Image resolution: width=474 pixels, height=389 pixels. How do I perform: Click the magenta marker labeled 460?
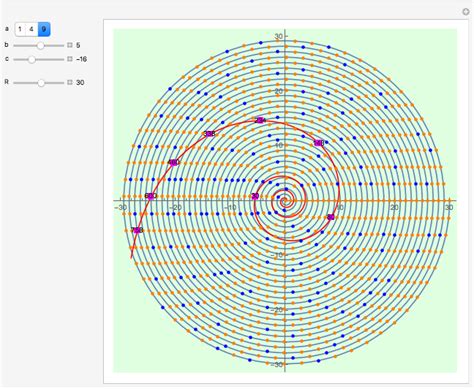point(173,163)
